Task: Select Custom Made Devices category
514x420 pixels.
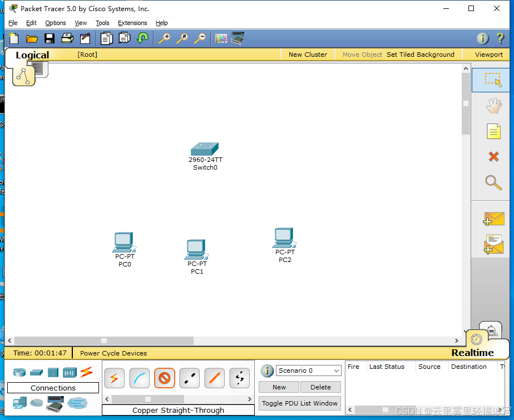Action: 55,404
